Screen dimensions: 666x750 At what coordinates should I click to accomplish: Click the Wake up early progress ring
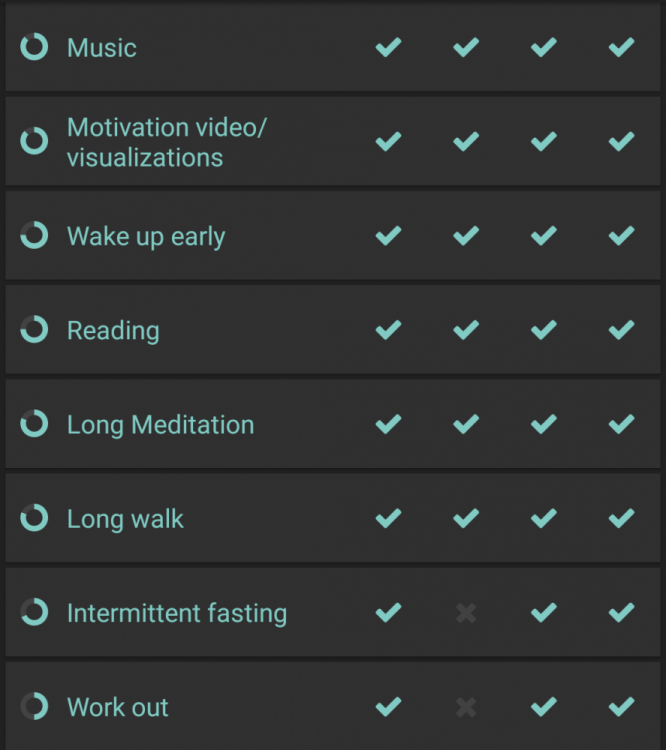pos(34,235)
